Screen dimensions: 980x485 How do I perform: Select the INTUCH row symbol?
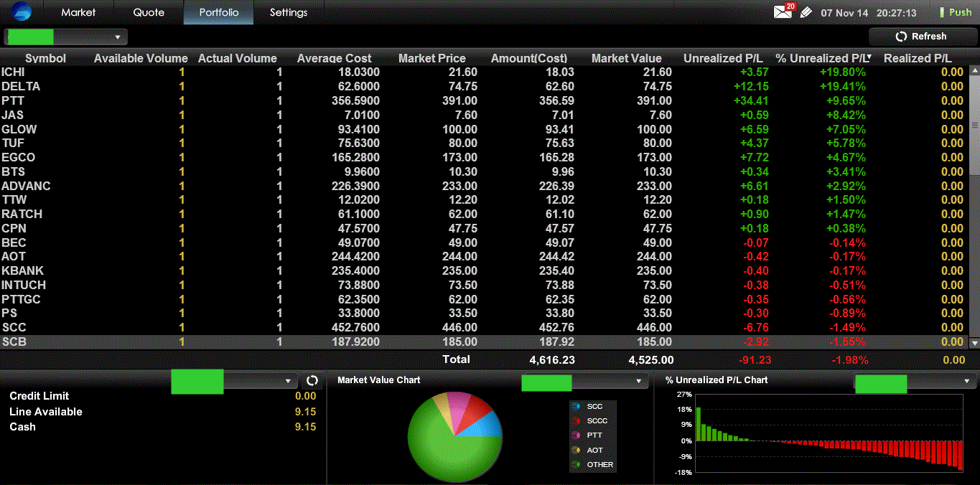coord(24,285)
